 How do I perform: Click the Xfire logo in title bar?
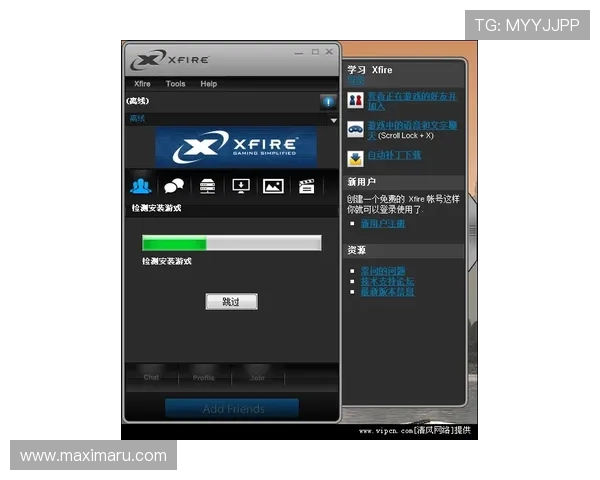point(170,60)
